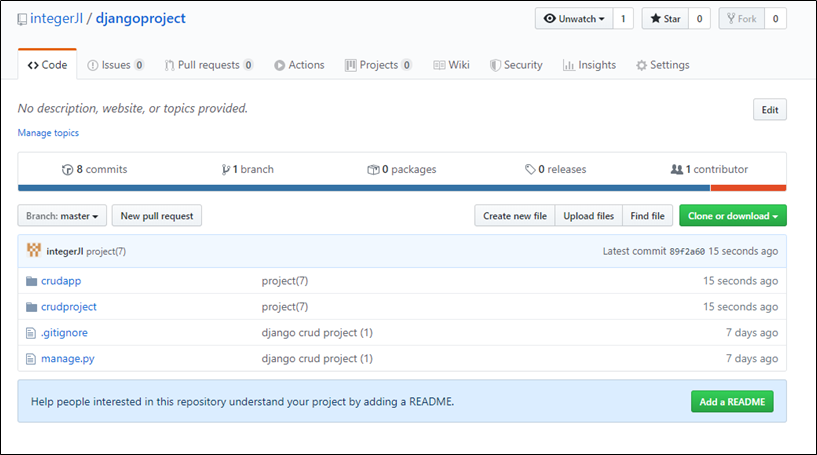This screenshot has width=817, height=455.
Task: Click the people icon beside 1 contributor
Action: tap(676, 169)
